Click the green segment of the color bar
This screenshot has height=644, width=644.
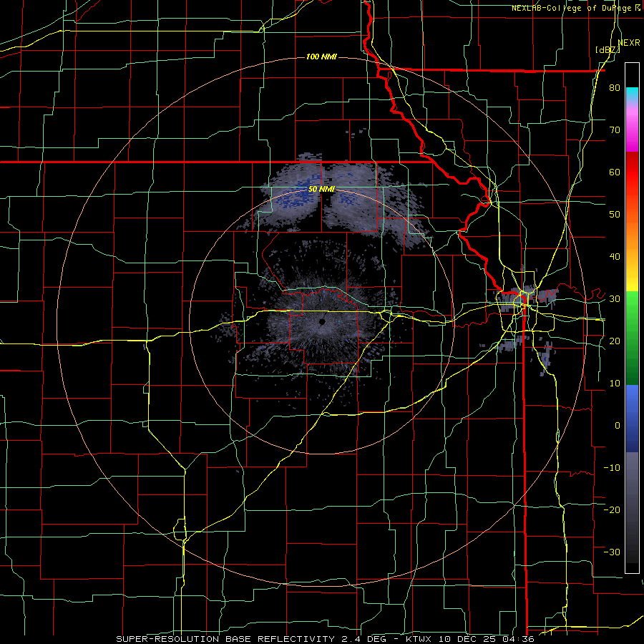click(x=632, y=338)
